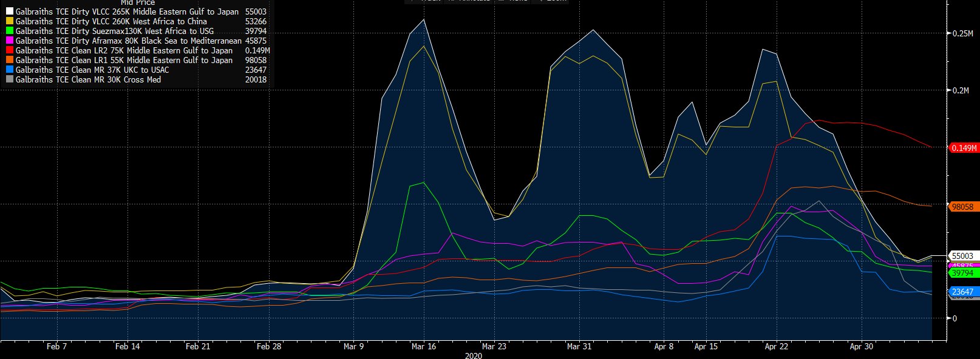Select legend entry Dirty VLCC 260K West Africa to China
Image resolution: width=980 pixels, height=359 pixels.
click(111, 21)
